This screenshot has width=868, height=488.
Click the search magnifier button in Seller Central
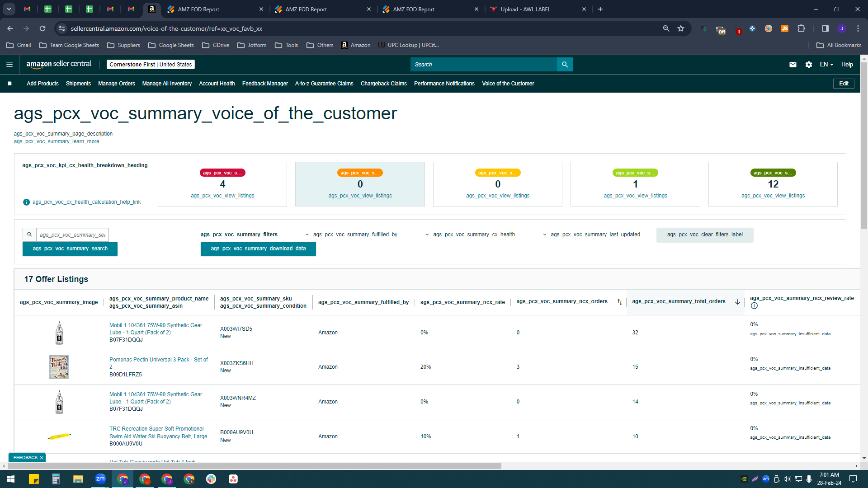[x=565, y=65]
